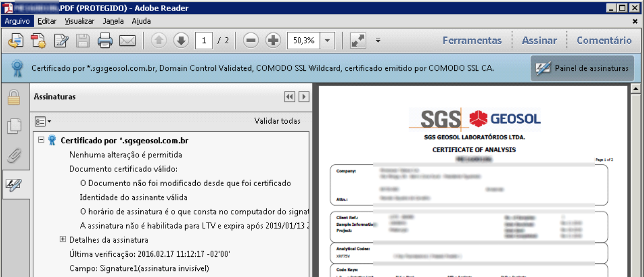Click the SGS GEOSOL logo on the page
The height and width of the screenshot is (277, 644).
click(x=474, y=119)
